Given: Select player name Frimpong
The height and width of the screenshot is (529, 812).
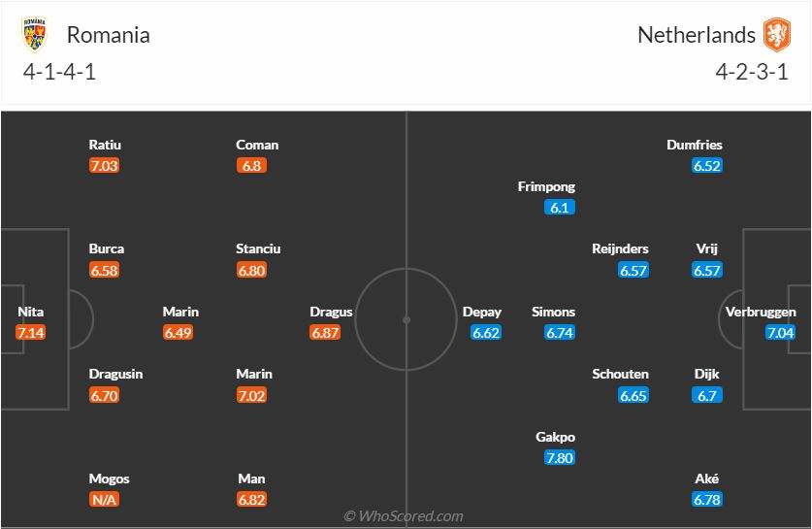Looking at the screenshot, I should point(546,186).
